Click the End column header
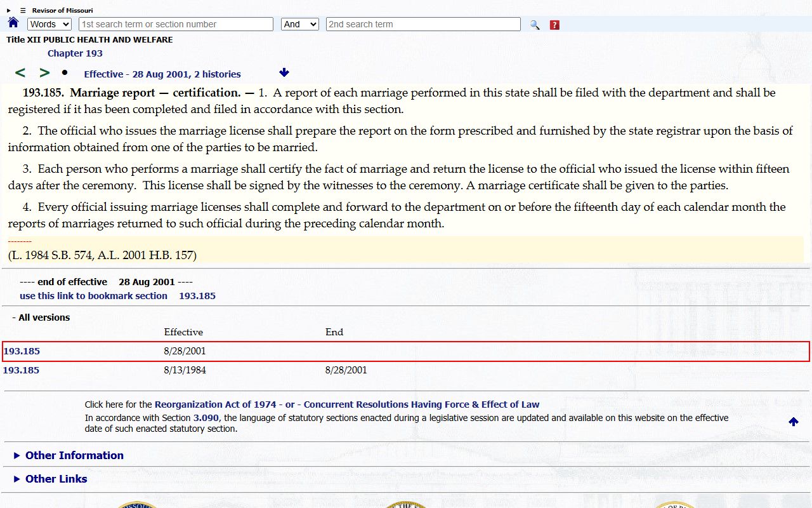Screen dimensions: 812x508 (x=334, y=332)
